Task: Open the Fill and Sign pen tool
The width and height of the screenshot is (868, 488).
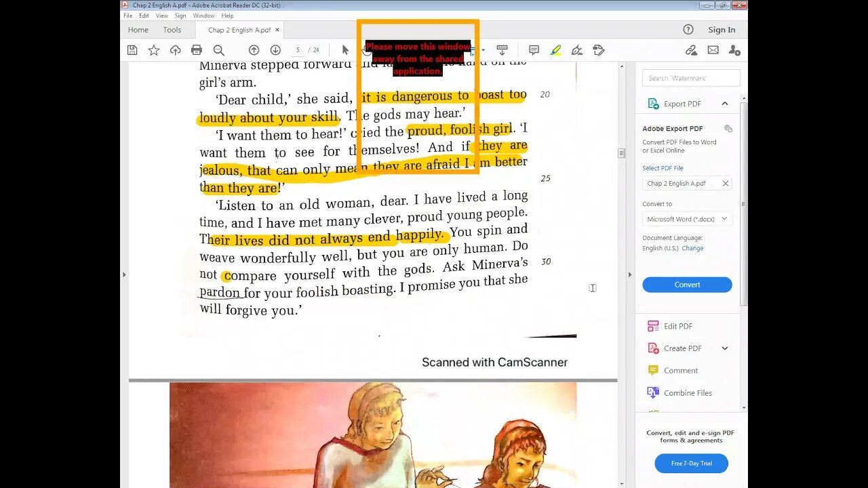Action: tap(577, 50)
